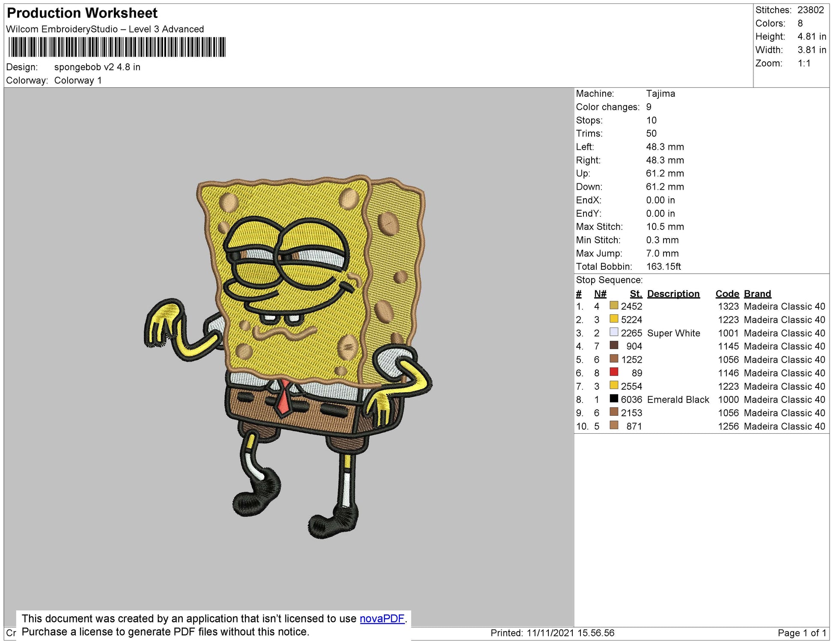833x644 pixels.
Task: Select the Machine value Tajima
Action: pyautogui.click(x=661, y=94)
